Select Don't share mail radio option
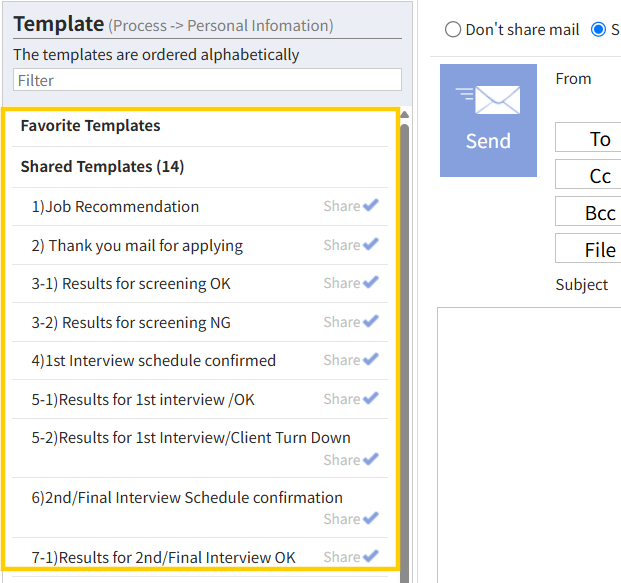This screenshot has width=621, height=583. pos(453,30)
